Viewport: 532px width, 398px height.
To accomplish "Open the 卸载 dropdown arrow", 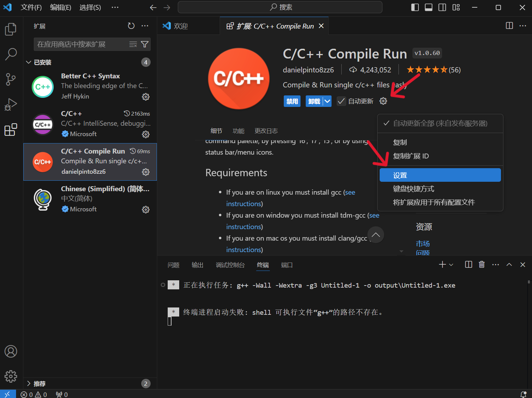I will (327, 101).
